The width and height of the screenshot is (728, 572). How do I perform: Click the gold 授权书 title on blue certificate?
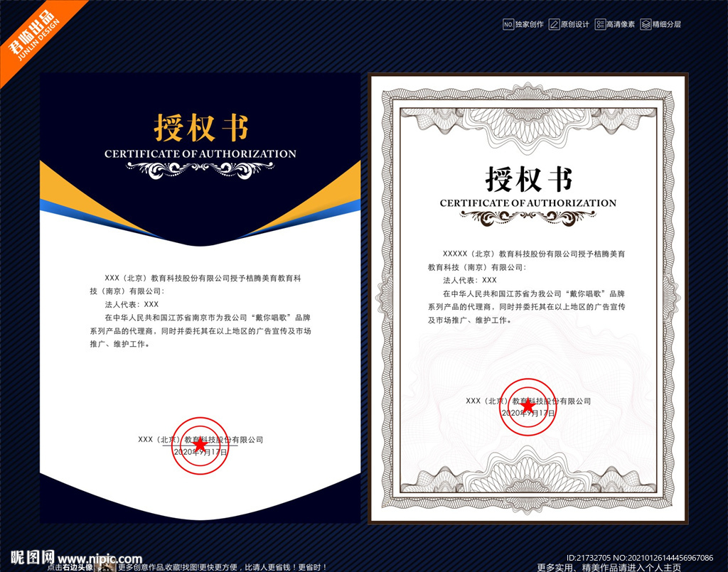pyautogui.click(x=201, y=128)
